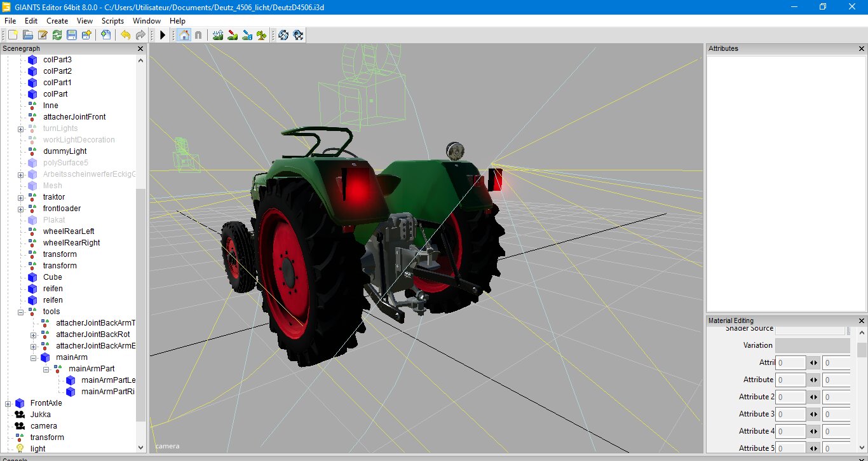
Task: Select mainArmPartLe mesh in tree
Action: [x=108, y=380]
